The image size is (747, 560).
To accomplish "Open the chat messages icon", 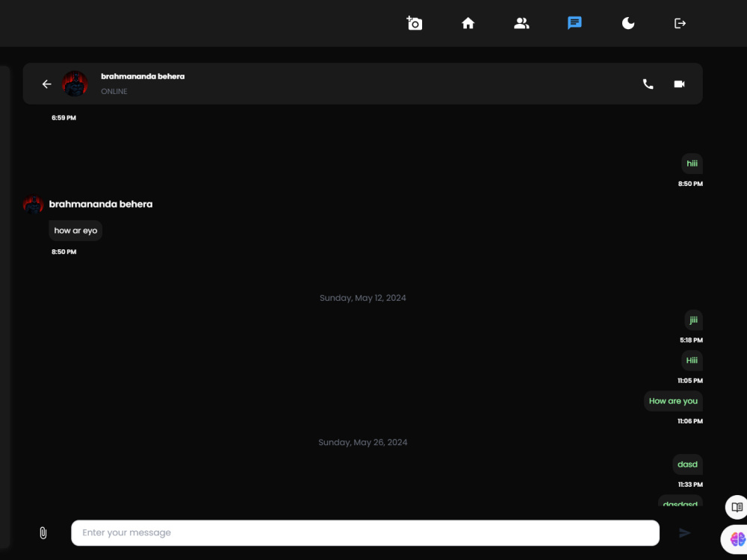I will click(x=574, y=23).
